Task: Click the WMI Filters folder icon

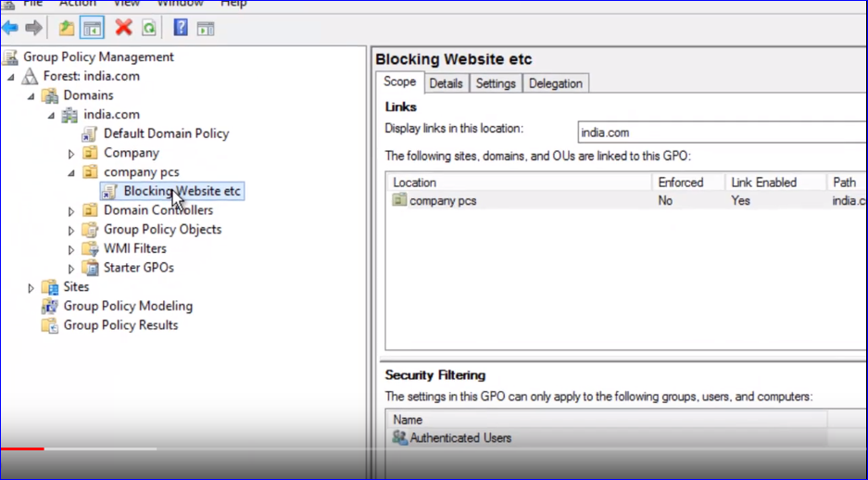Action: pos(90,248)
